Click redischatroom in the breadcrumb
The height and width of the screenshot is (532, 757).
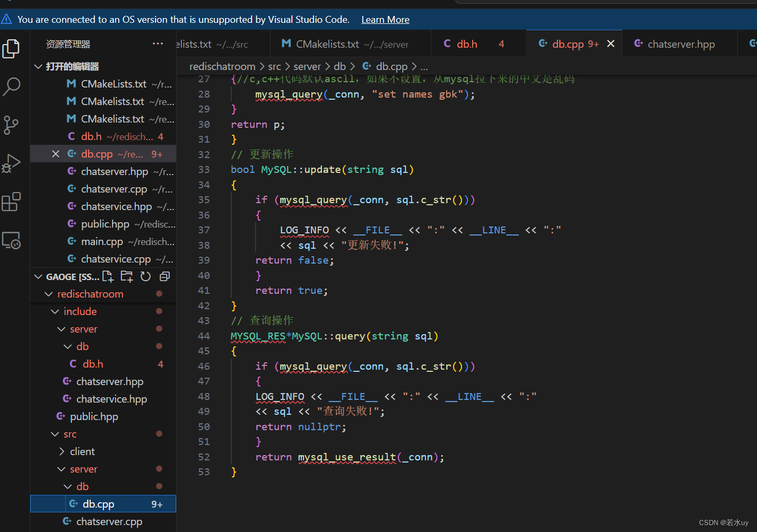222,66
